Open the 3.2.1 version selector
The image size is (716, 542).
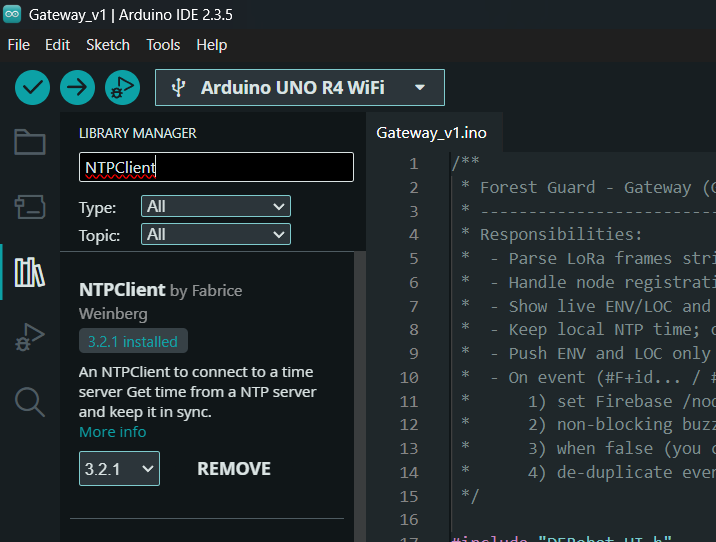119,468
